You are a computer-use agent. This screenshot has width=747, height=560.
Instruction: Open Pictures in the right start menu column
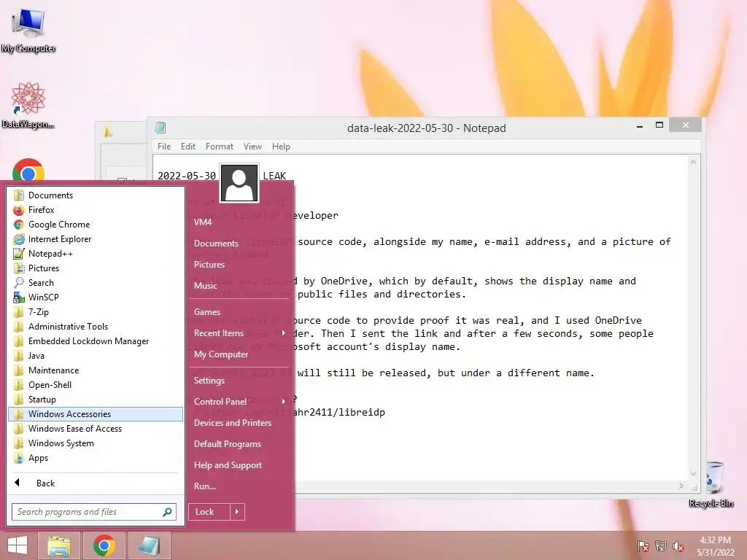point(239,264)
